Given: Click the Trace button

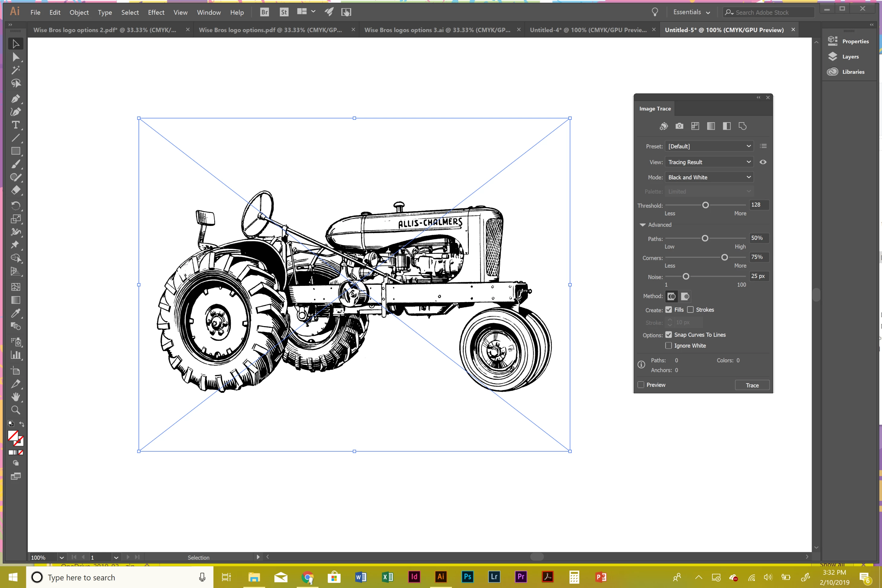Looking at the screenshot, I should pos(752,385).
